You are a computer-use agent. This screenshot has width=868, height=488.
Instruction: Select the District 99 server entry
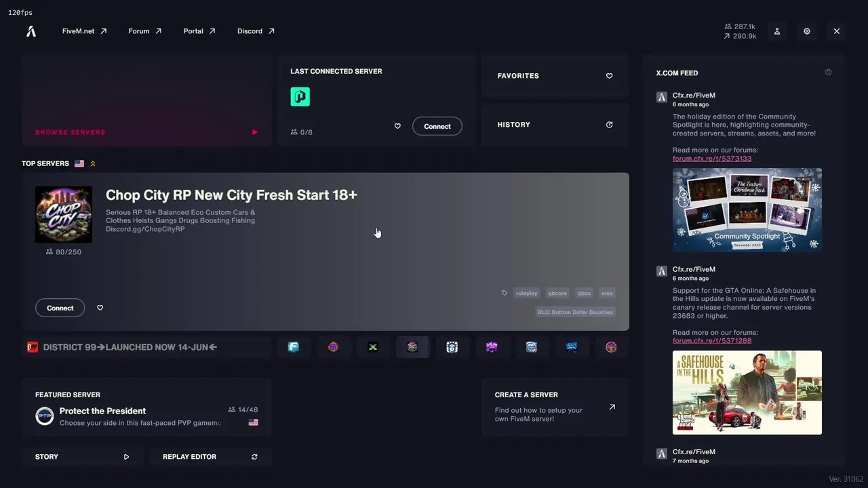coord(146,347)
